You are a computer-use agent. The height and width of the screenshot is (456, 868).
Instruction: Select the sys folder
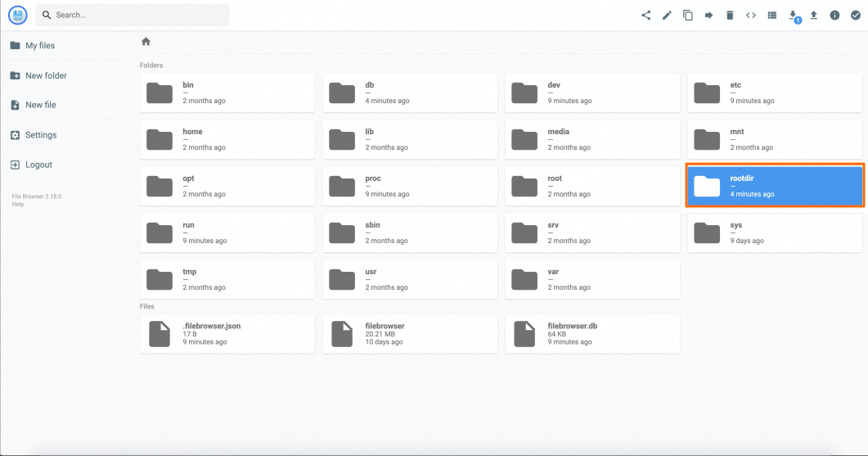coord(775,233)
